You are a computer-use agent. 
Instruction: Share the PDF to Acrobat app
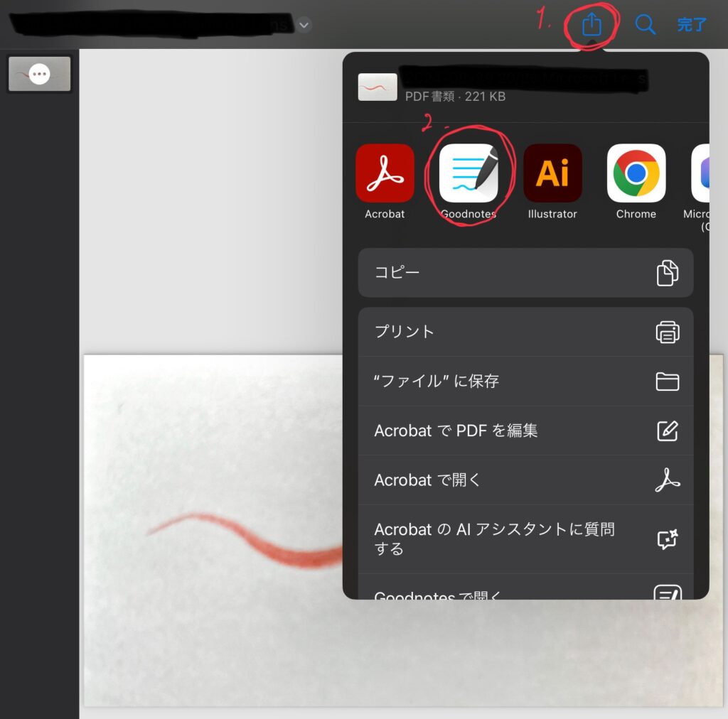click(x=385, y=173)
